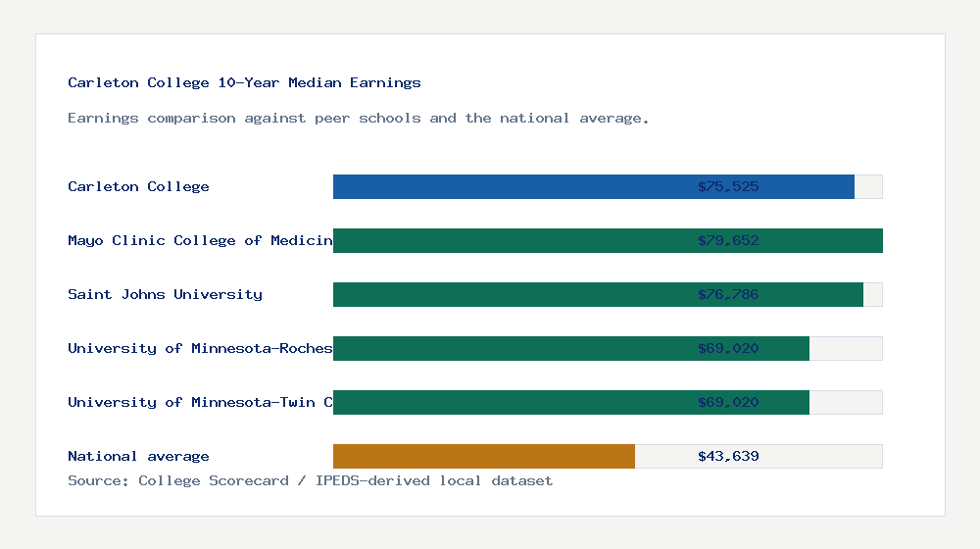
Task: Select the 'Carleton College' row label
Action: pyautogui.click(x=138, y=186)
